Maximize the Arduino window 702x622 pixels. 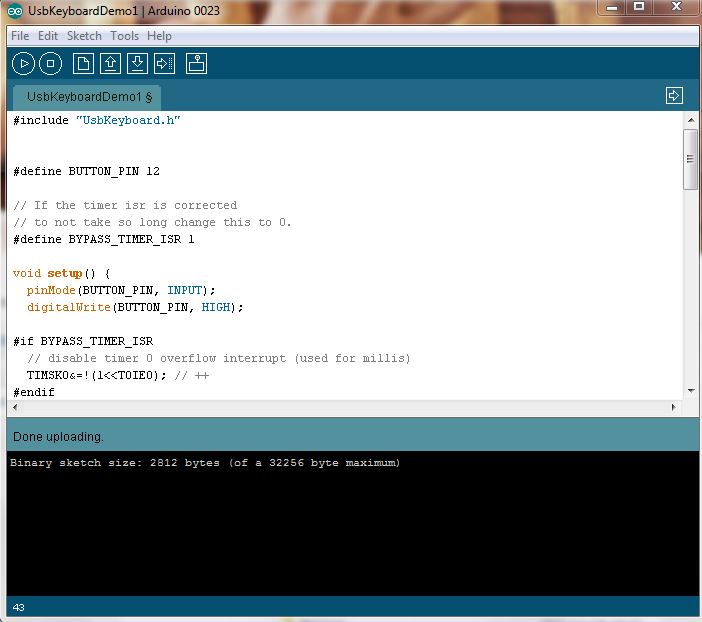coord(639,7)
